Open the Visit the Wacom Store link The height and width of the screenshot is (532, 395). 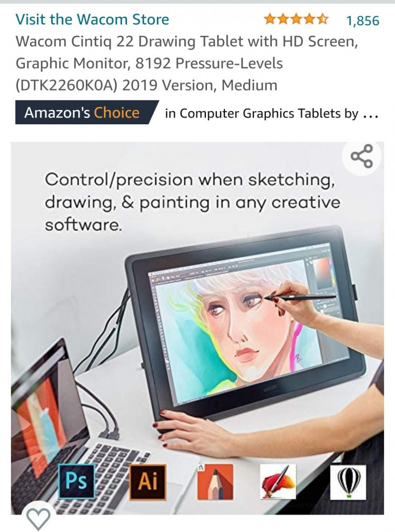pos(92,19)
